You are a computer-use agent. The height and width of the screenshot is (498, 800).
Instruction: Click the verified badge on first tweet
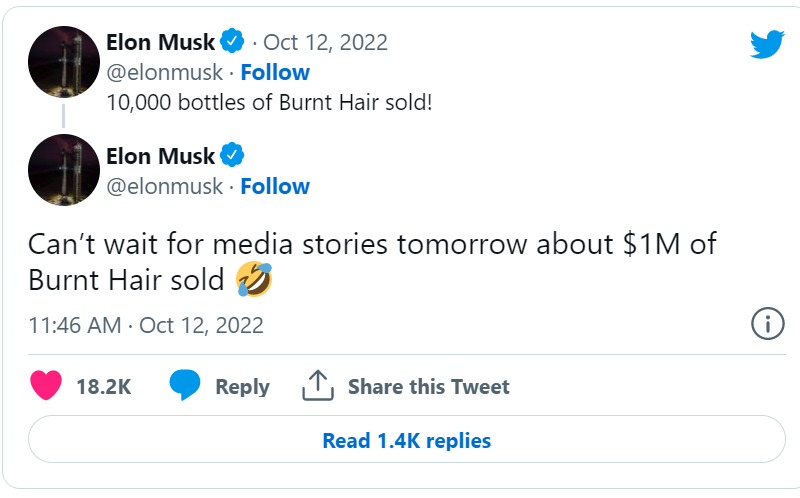(233, 42)
